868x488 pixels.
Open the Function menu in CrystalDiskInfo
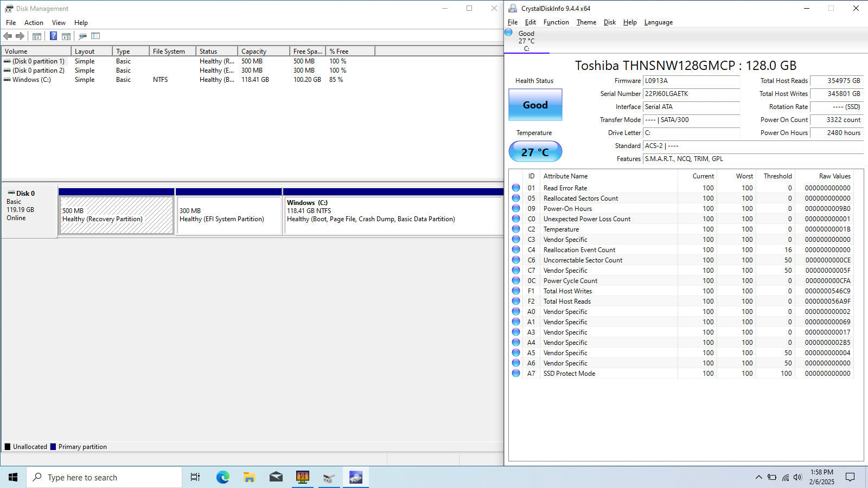(x=556, y=22)
